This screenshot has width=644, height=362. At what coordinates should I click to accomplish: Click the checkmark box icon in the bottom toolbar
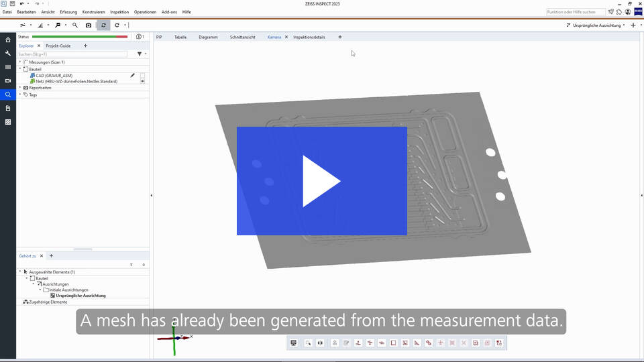pos(476,343)
